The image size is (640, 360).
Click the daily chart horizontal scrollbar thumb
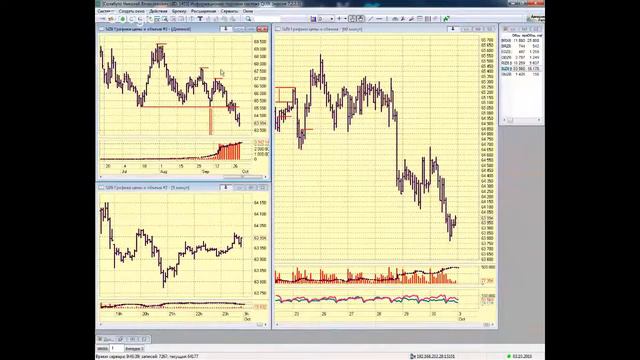pos(242,177)
